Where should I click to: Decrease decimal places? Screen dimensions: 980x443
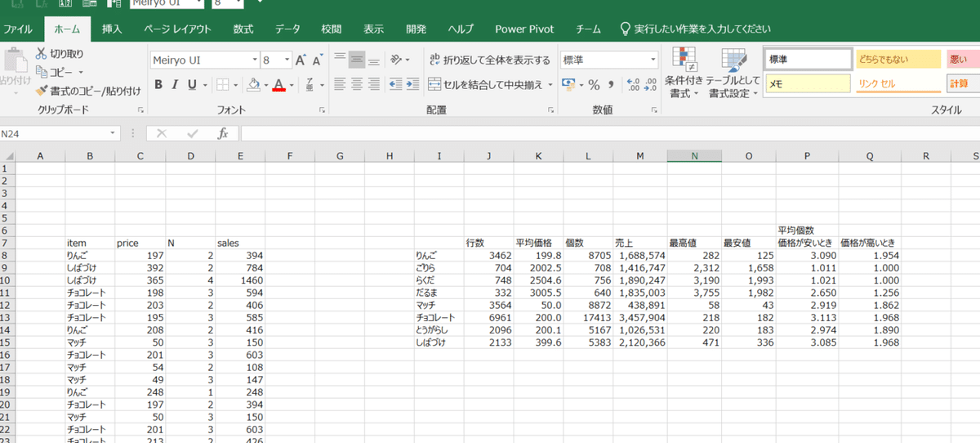pos(650,84)
